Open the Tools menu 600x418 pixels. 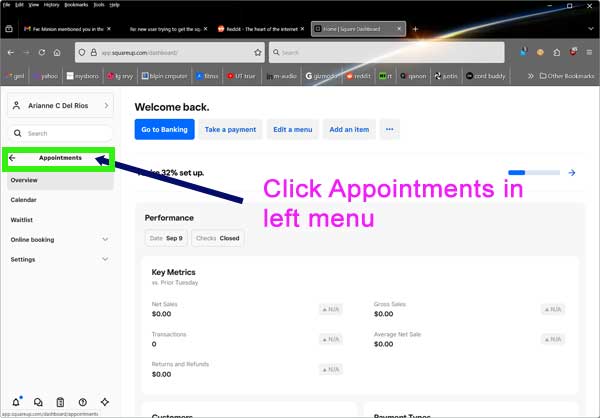point(99,5)
